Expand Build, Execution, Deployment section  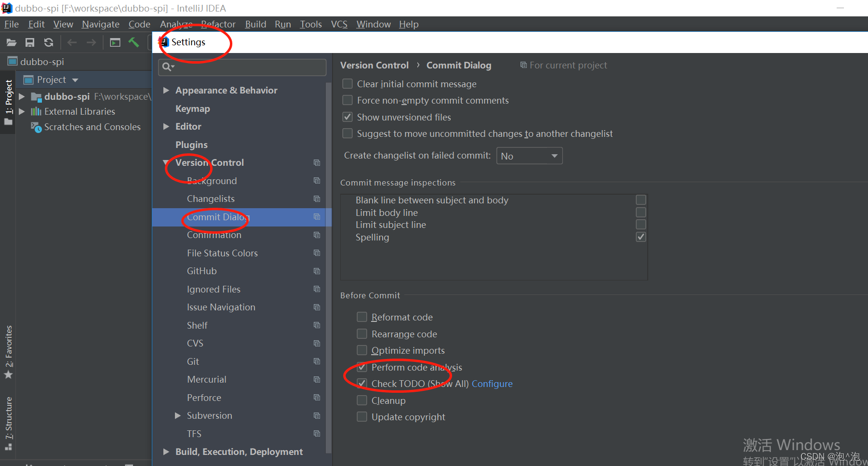(x=166, y=452)
